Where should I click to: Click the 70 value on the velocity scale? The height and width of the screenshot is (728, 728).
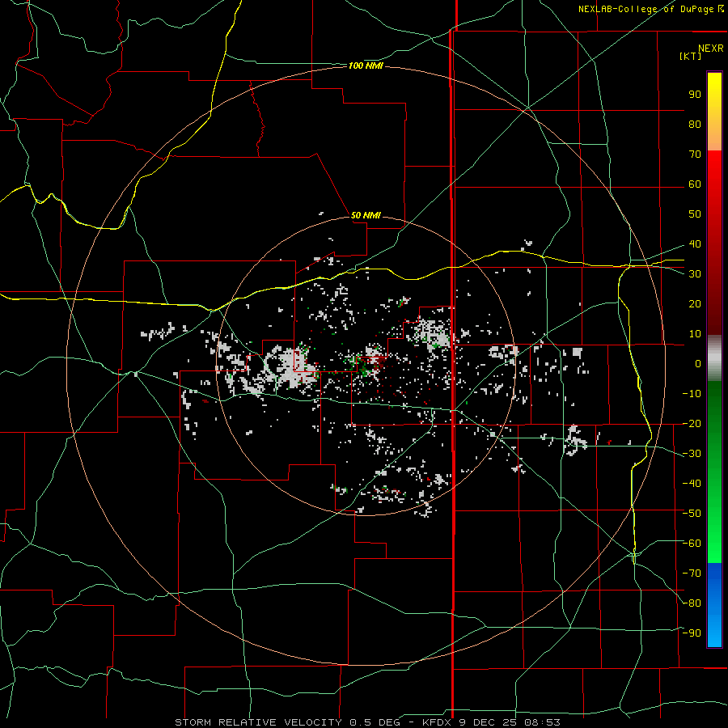coord(695,154)
